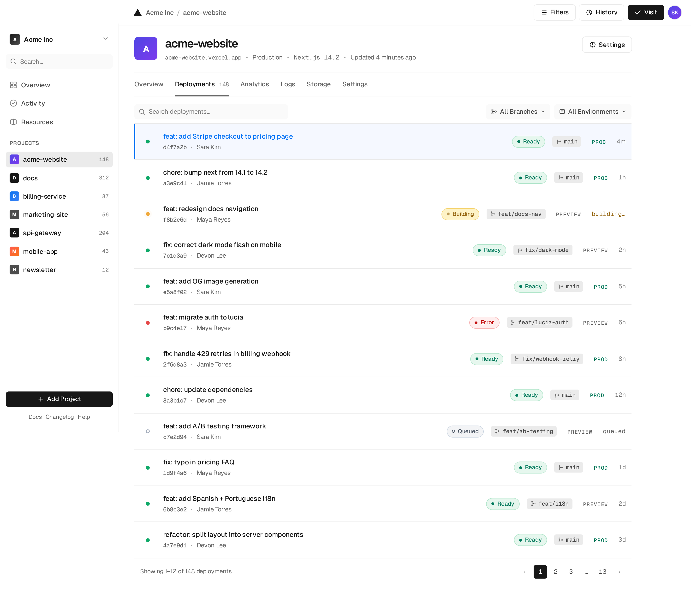This screenshot has height=616, width=691.
Task: Open the Docs footer link
Action: pos(35,417)
